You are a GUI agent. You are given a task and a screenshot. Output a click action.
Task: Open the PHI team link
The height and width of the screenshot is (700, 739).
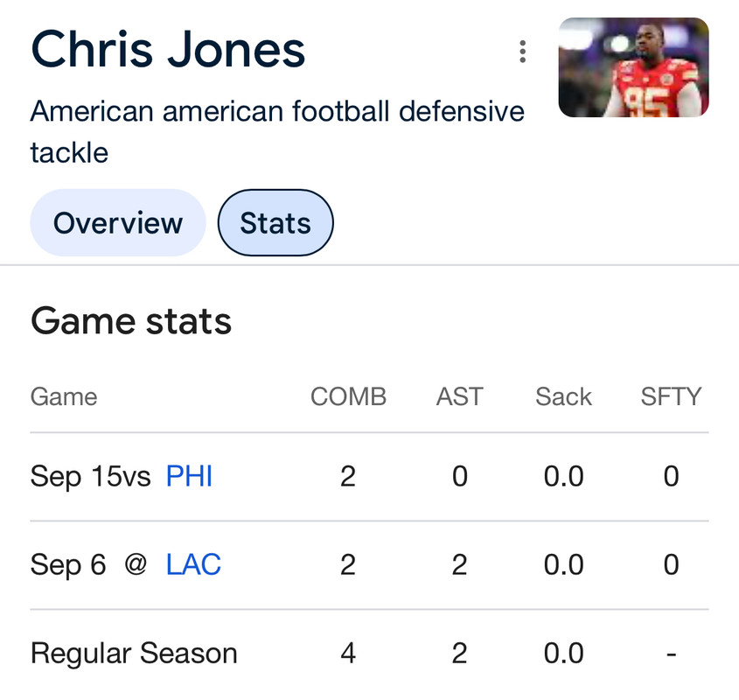[189, 476]
